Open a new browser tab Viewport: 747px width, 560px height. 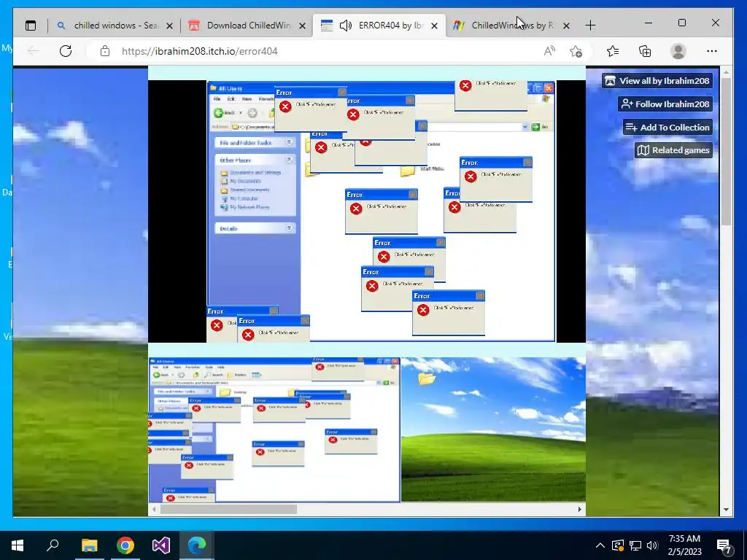[590, 26]
